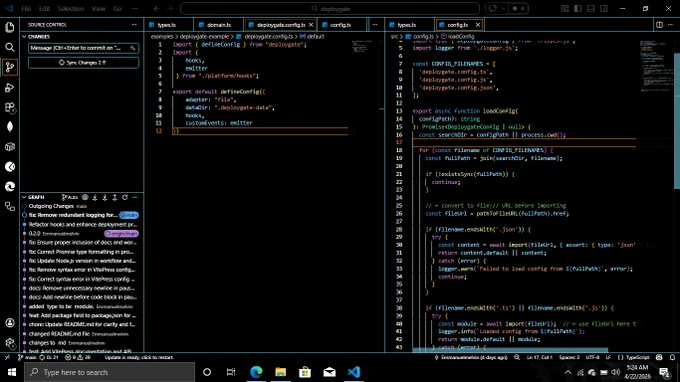
Task: Click the Graph refresh icon
Action: (125, 197)
